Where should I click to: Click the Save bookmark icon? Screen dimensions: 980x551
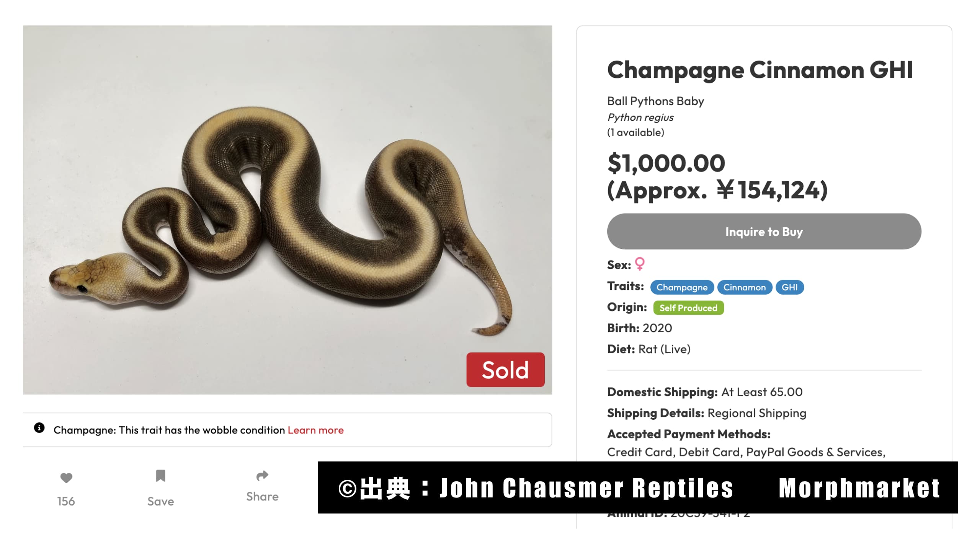(x=160, y=476)
